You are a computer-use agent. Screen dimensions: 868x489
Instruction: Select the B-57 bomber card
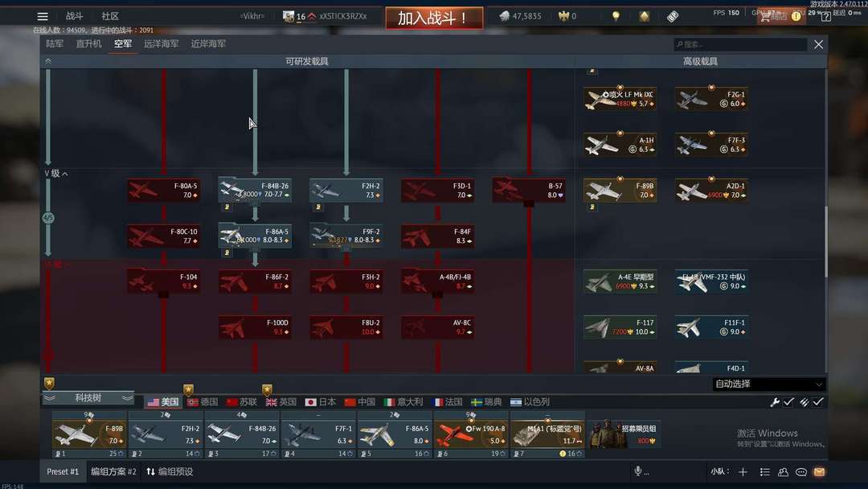click(529, 191)
